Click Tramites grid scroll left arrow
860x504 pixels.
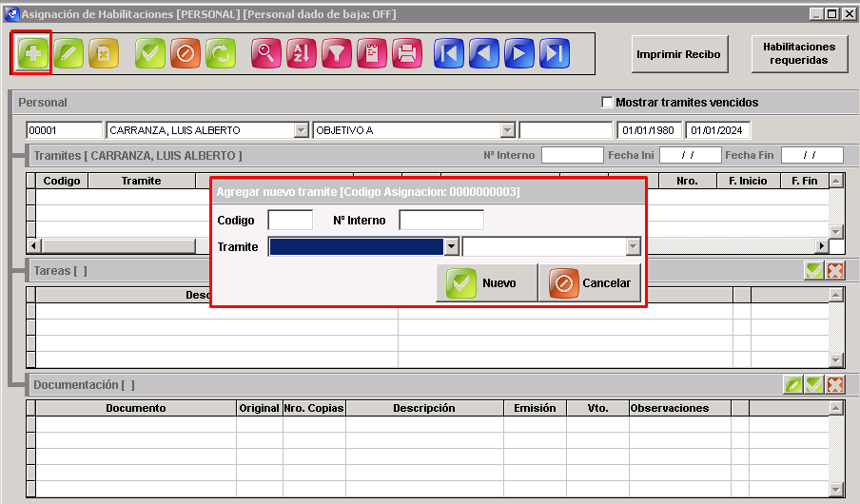(x=33, y=245)
